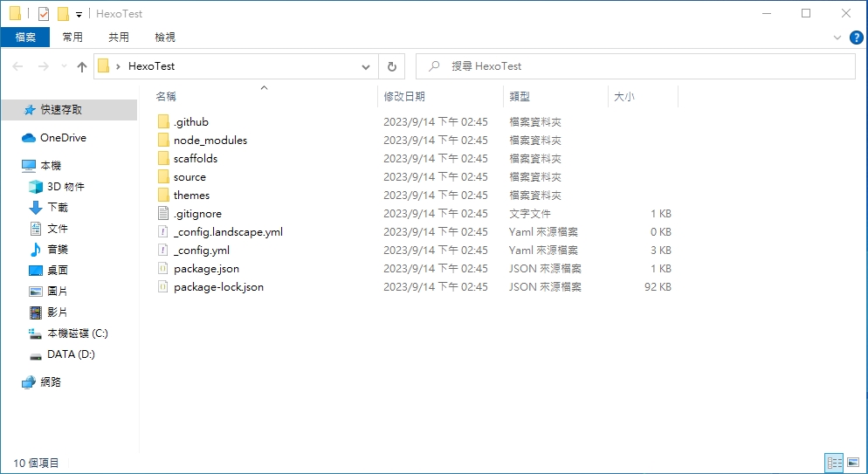Image resolution: width=868 pixels, height=474 pixels.
Task: Click the themes folder icon
Action: pos(163,195)
